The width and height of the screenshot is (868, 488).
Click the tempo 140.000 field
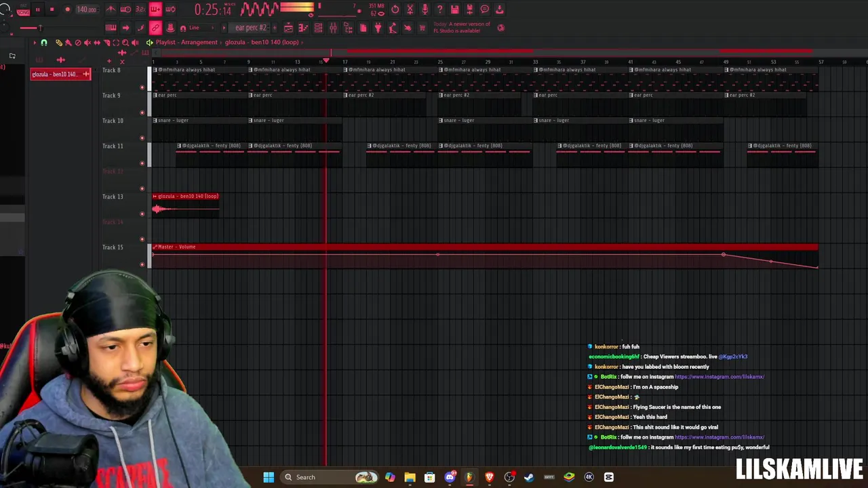(x=87, y=9)
